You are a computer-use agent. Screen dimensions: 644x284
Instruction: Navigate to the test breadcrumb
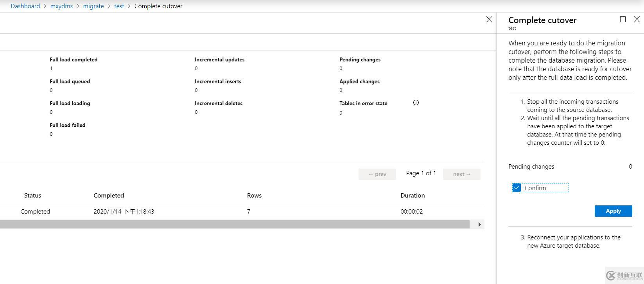tap(119, 6)
